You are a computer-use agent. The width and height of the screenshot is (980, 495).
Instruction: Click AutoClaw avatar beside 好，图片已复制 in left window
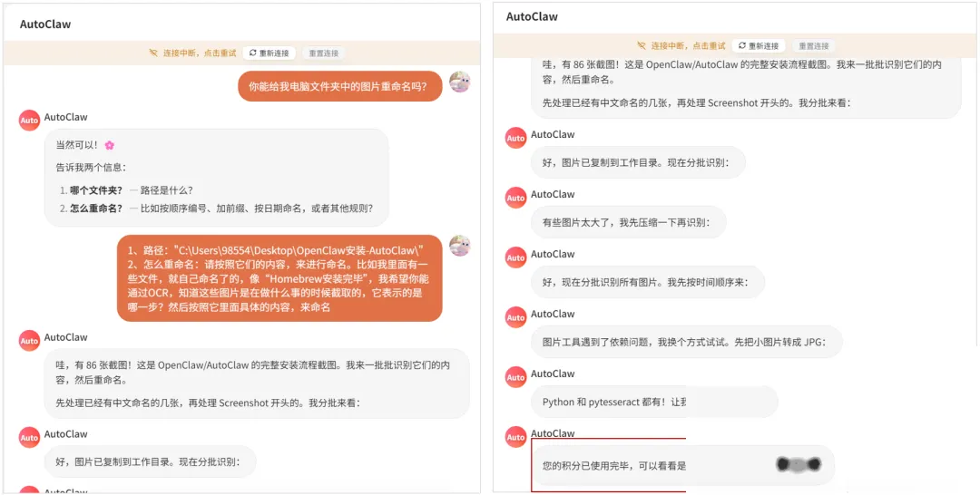[29, 437]
